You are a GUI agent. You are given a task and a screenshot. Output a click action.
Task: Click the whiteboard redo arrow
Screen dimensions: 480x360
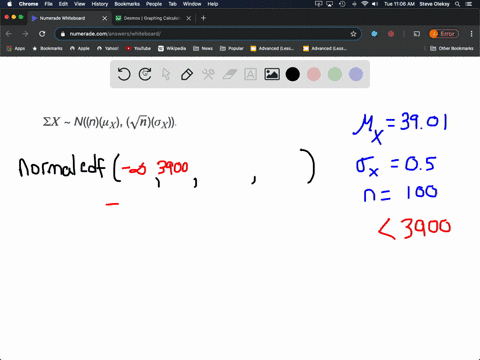pyautogui.click(x=145, y=74)
